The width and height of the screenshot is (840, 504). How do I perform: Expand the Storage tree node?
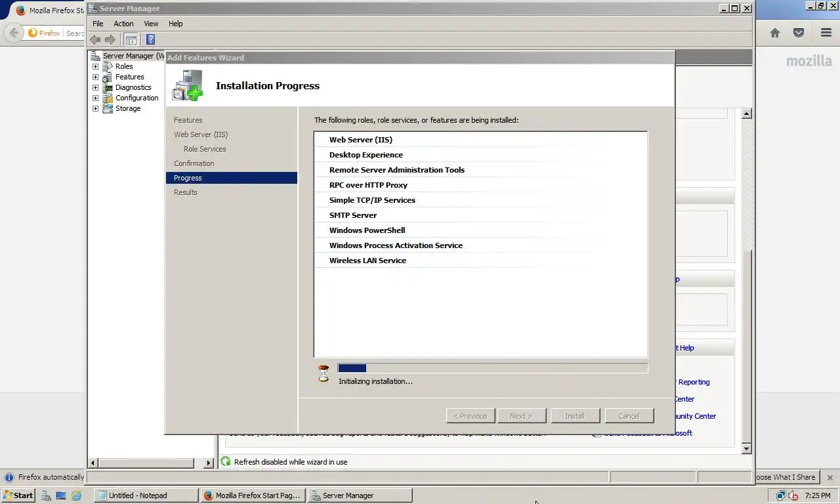[x=95, y=108]
